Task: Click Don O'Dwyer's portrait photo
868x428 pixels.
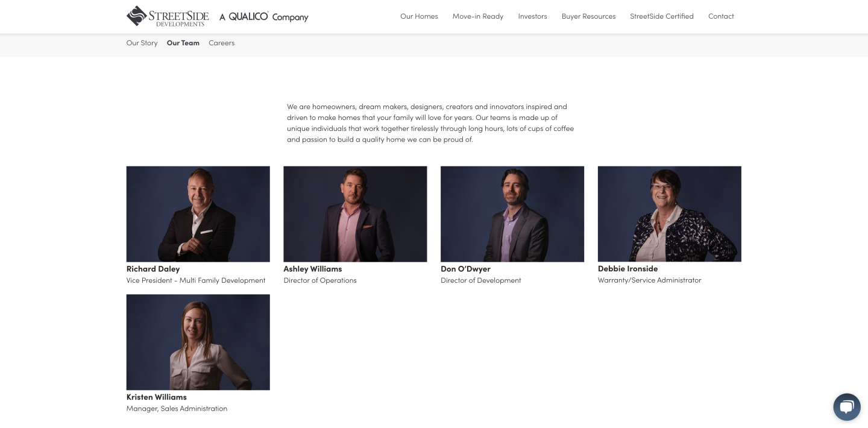Action: 512,214
